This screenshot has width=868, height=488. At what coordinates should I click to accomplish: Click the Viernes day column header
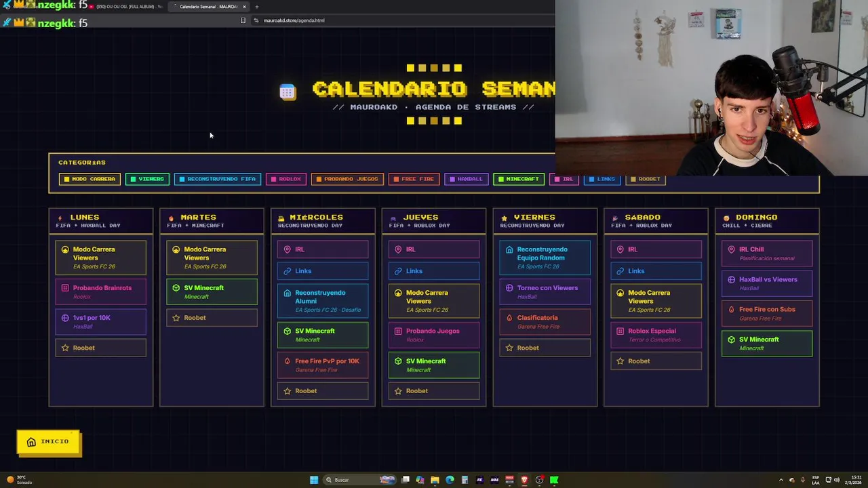pyautogui.click(x=545, y=221)
